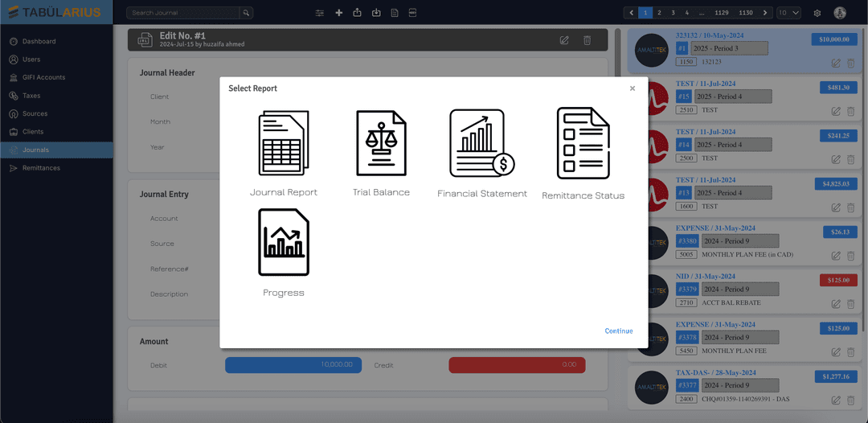Image resolution: width=868 pixels, height=423 pixels.
Task: Open Taxes in sidebar
Action: (x=56, y=96)
